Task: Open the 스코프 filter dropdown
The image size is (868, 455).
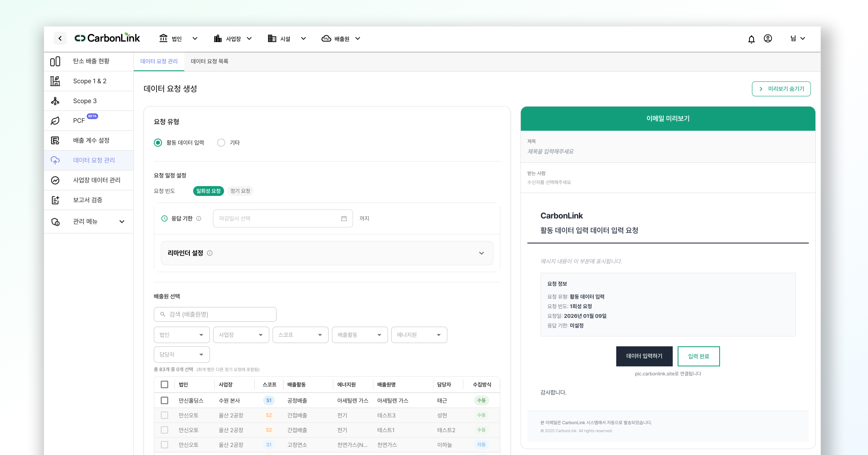Action: click(300, 335)
